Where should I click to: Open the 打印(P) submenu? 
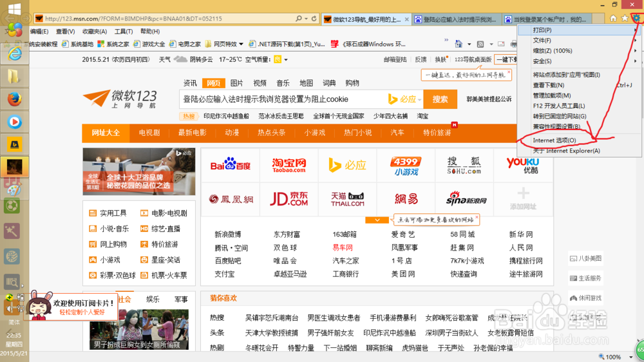(579, 30)
